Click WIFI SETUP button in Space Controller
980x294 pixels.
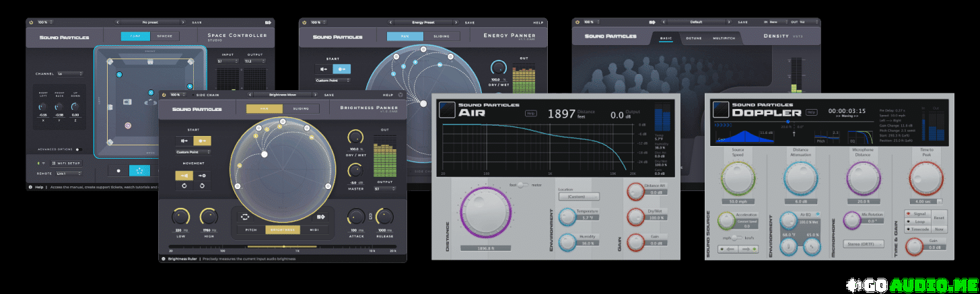66,163
